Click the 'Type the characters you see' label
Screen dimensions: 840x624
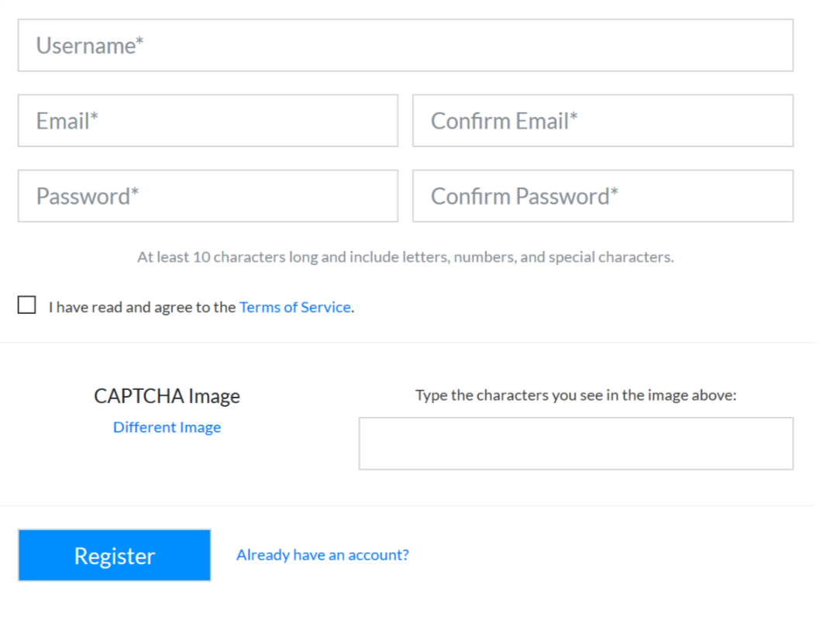click(x=576, y=395)
